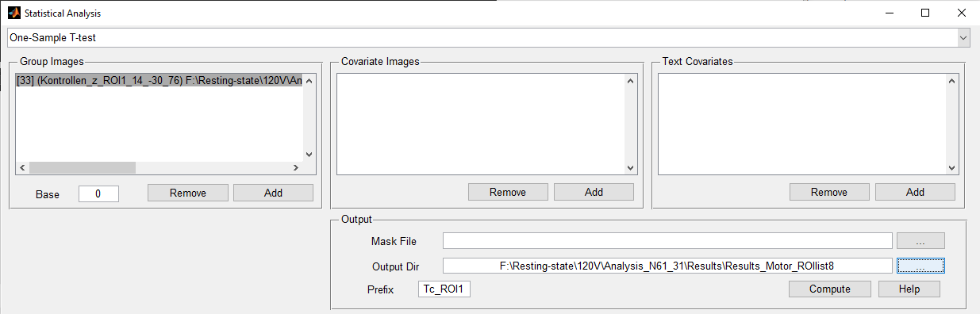Browse for Mask File with ellipsis button
Viewport: 980px width, 314px height.
click(x=920, y=241)
